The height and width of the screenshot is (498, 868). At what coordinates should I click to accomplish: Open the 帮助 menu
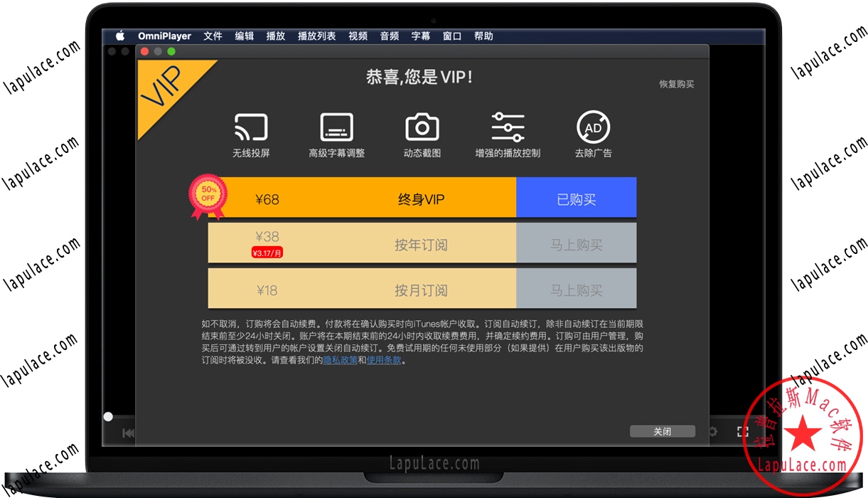click(x=483, y=36)
